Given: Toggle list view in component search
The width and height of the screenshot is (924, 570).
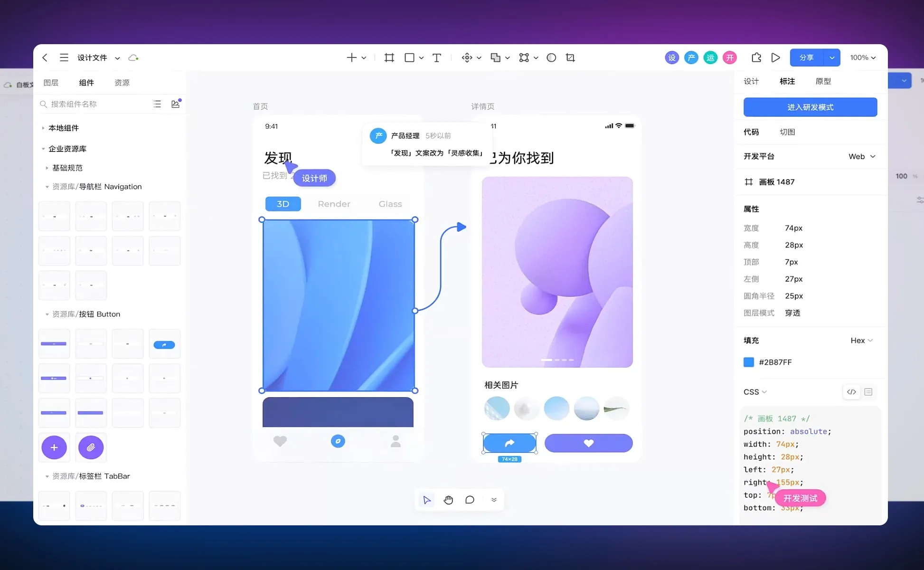Looking at the screenshot, I should coord(157,104).
